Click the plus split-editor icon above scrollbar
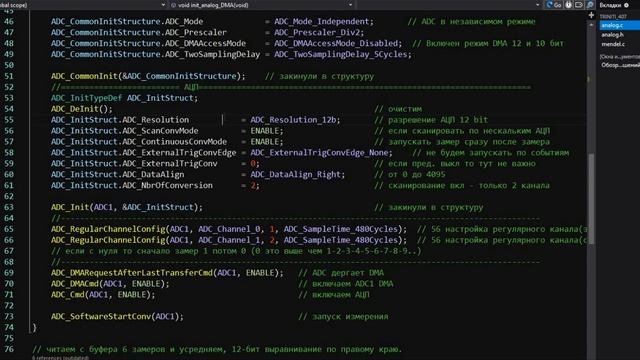The image size is (640, 360). tap(591, 15)
